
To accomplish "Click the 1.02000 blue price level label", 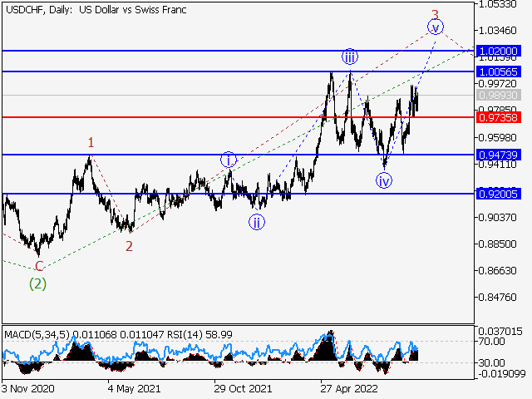I will click(x=499, y=52).
